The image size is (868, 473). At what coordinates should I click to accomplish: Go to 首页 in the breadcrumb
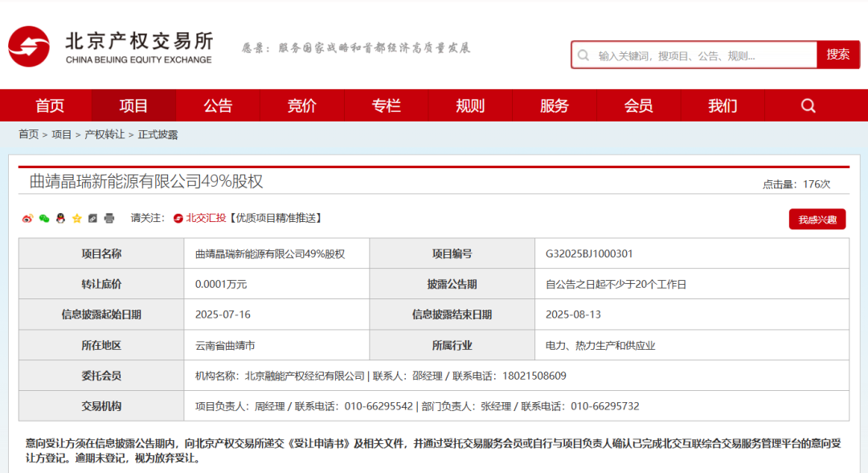[x=29, y=134]
